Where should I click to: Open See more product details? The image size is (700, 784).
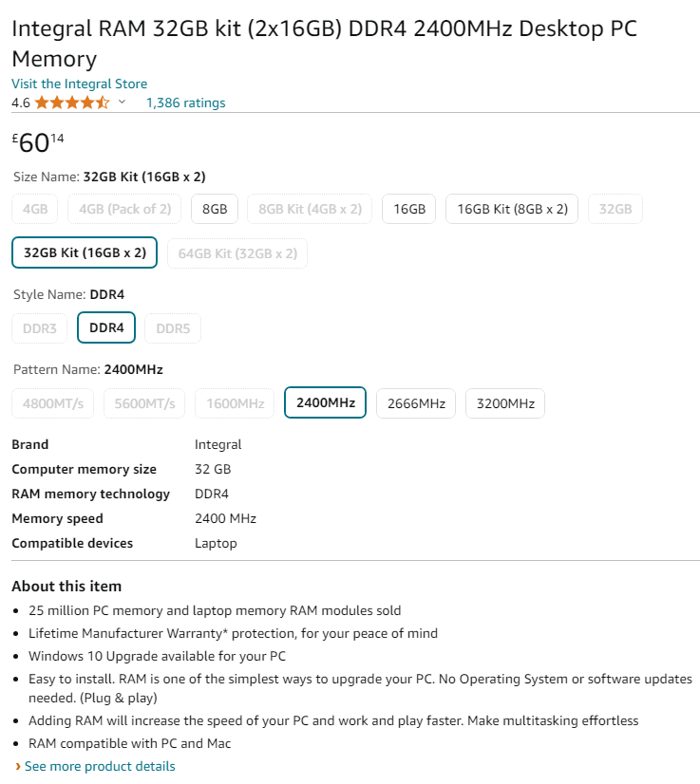point(100,766)
